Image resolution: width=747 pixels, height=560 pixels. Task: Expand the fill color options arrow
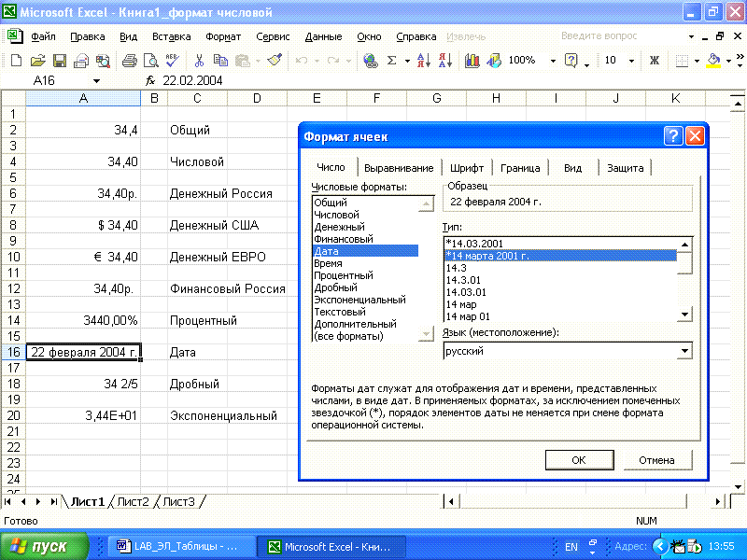pos(728,61)
